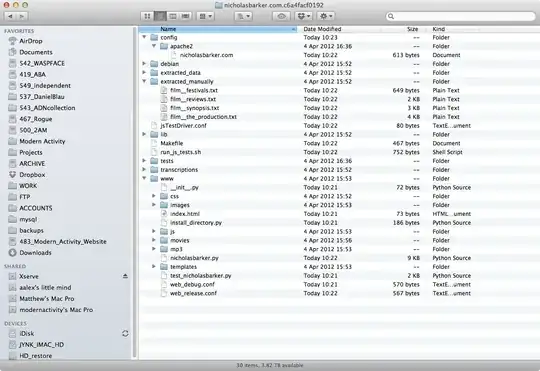The image size is (540, 371).
Task: Select web_debug.conf file name
Action: (192, 285)
